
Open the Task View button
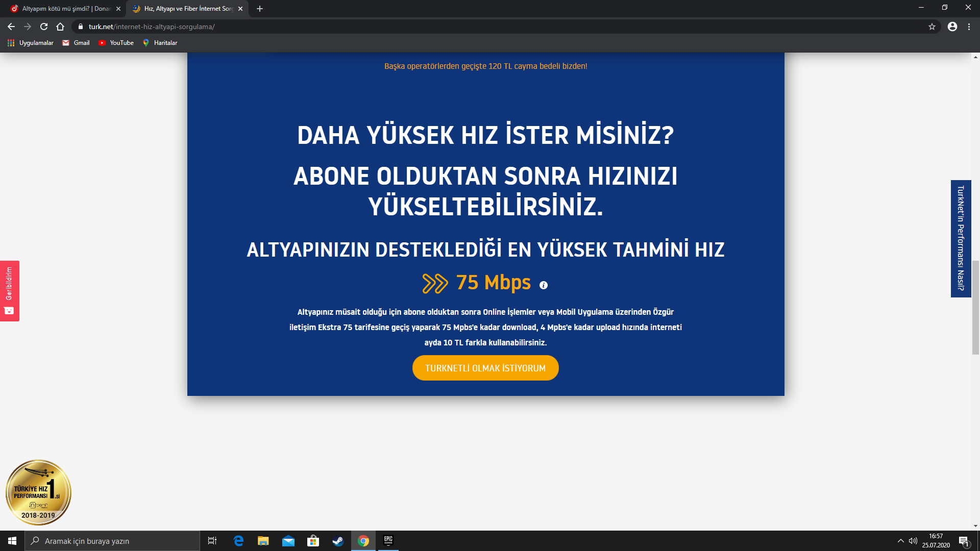point(212,541)
